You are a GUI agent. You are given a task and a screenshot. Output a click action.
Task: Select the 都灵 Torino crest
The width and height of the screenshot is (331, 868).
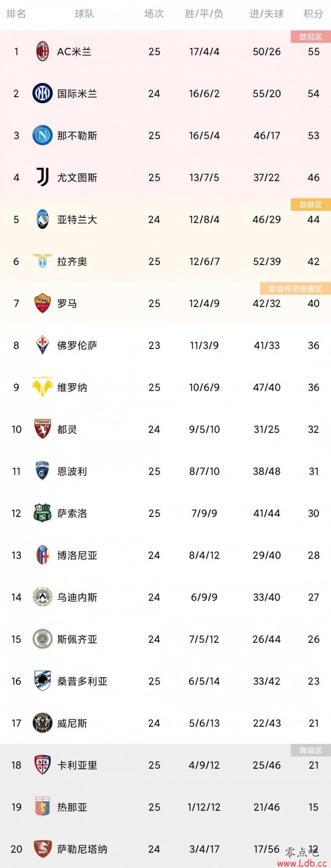coord(42,429)
